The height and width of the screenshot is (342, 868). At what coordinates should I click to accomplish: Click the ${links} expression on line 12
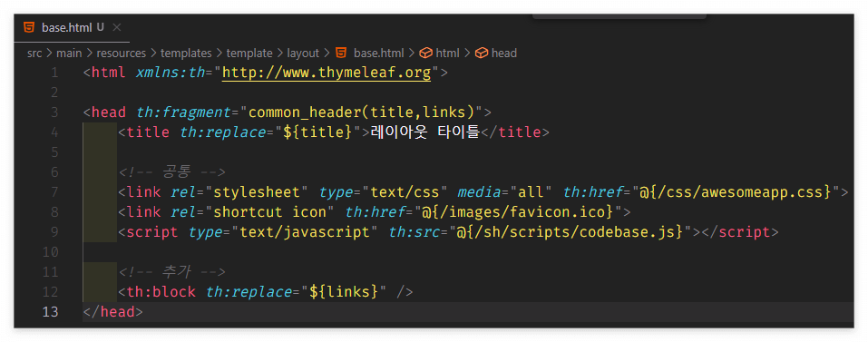pyautogui.click(x=344, y=291)
